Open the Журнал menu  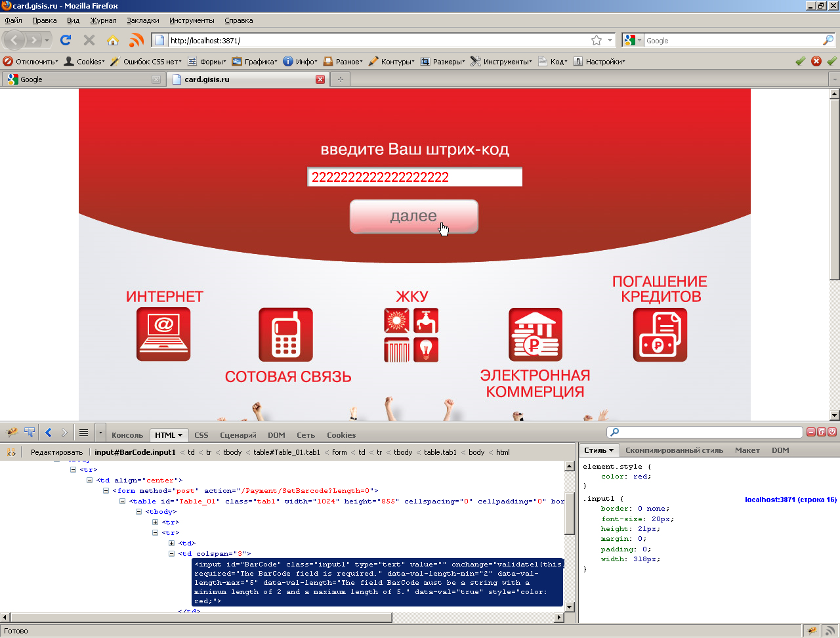103,20
